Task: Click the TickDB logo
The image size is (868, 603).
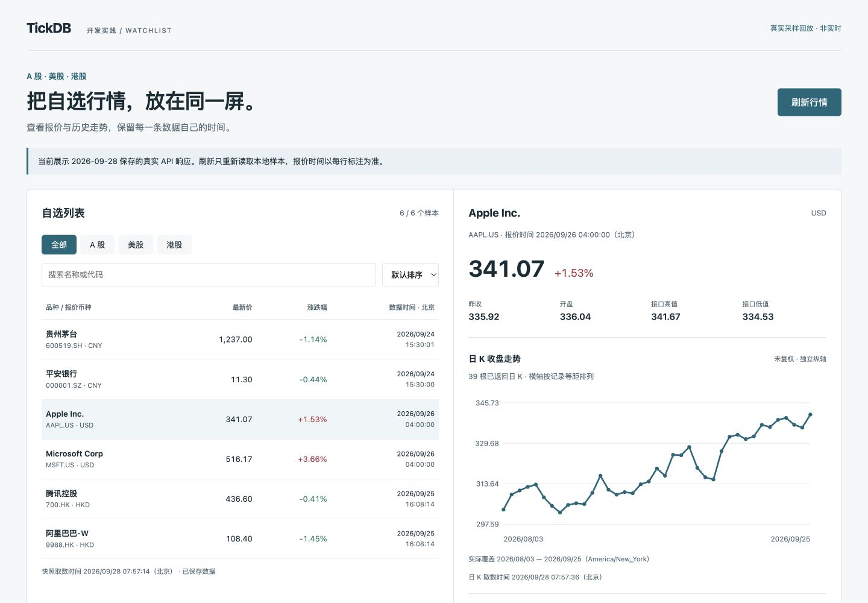Action: 49,28
